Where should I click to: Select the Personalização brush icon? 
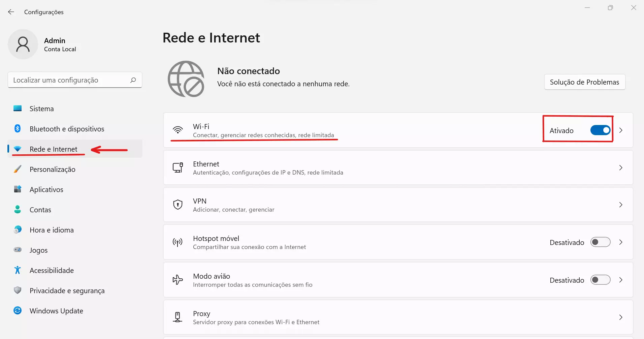point(17,169)
